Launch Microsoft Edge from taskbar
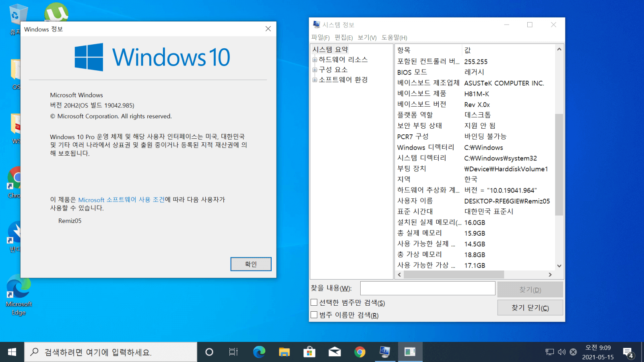The width and height of the screenshot is (644, 362). click(x=259, y=352)
